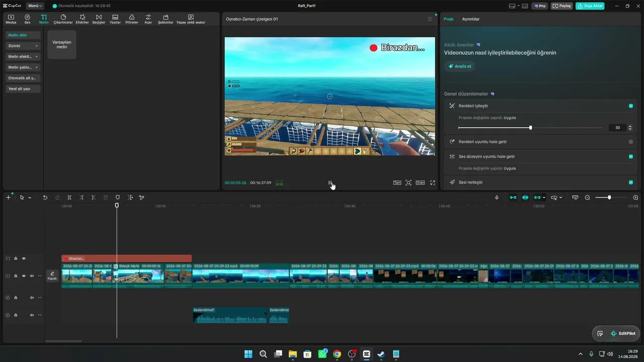Select the Birazdan... text clip on timeline

click(126, 258)
